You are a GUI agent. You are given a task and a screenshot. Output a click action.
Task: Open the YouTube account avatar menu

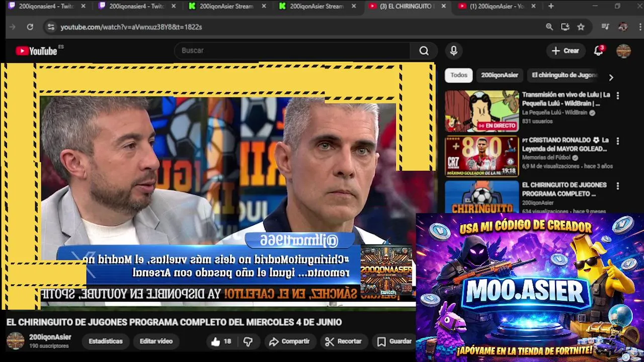tap(623, 51)
